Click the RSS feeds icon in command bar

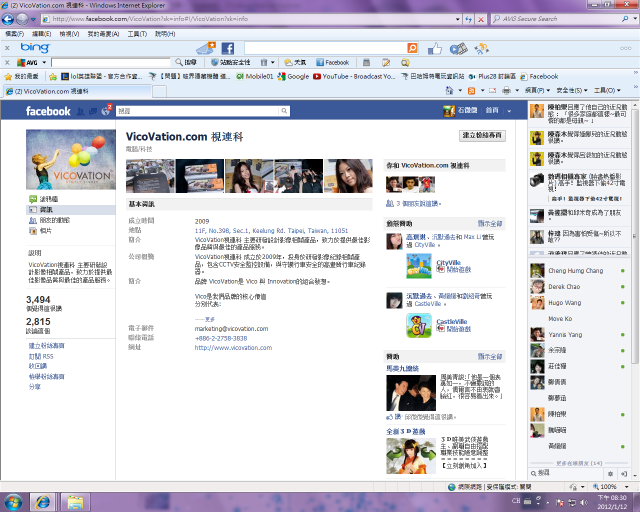471,91
